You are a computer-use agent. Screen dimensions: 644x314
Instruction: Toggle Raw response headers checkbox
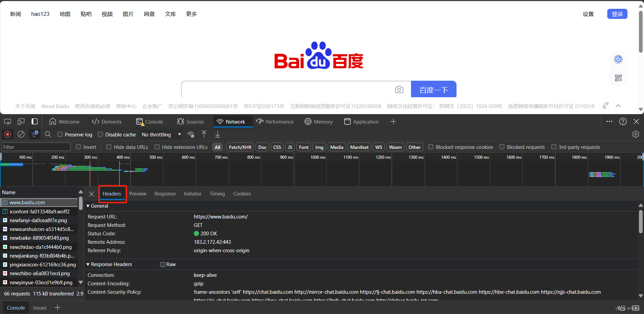[x=163, y=264]
